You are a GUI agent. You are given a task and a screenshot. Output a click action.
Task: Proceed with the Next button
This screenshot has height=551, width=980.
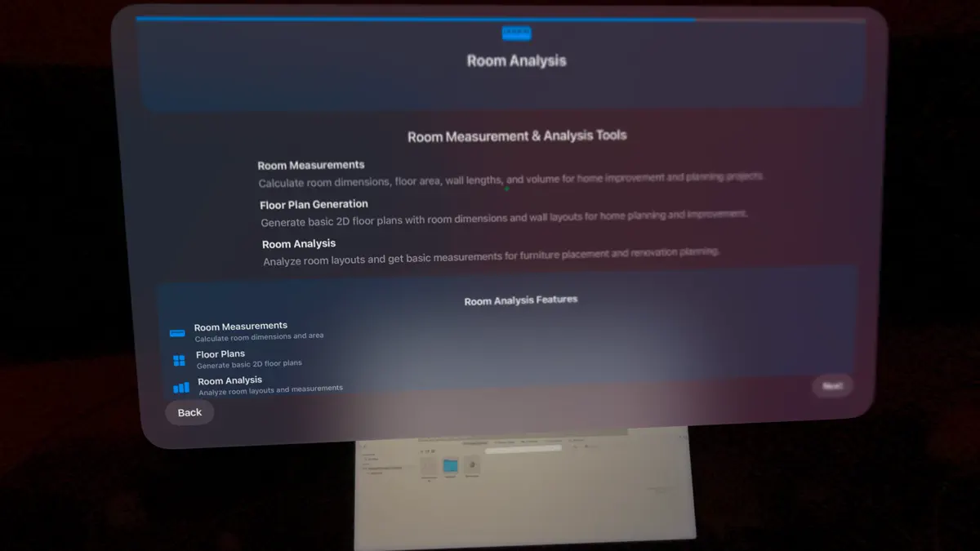(x=832, y=386)
